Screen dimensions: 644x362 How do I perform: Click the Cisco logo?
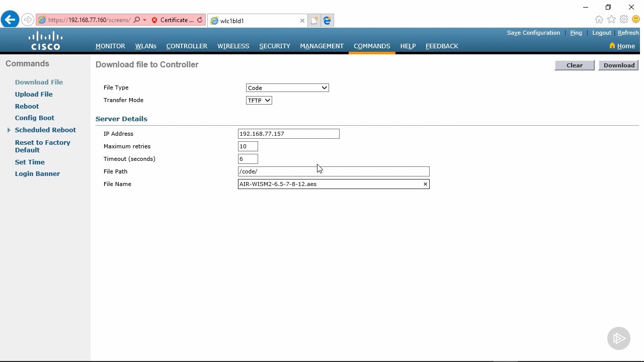coord(45,41)
